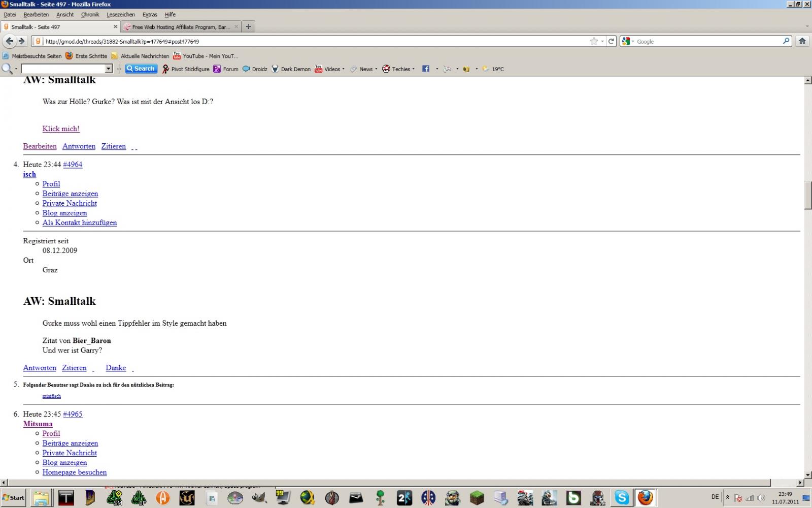Click the vertical scrollbar thumb

point(808,195)
